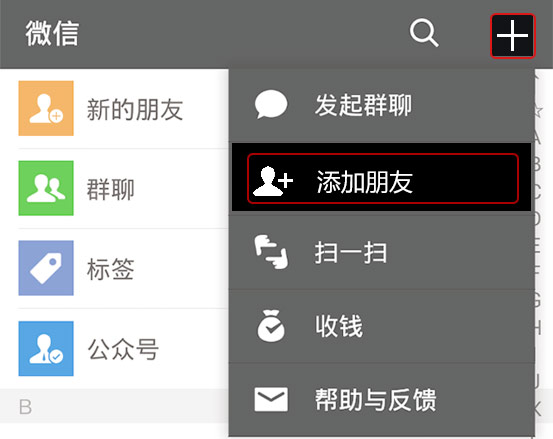Choose 添加朋友 menu entry
Image resolution: width=553 pixels, height=439 pixels.
click(x=382, y=178)
